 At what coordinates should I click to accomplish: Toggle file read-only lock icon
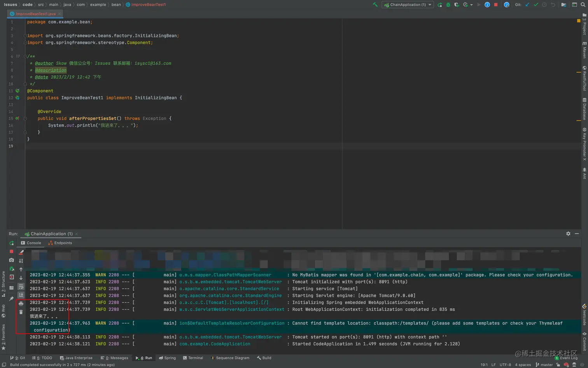tap(558, 365)
